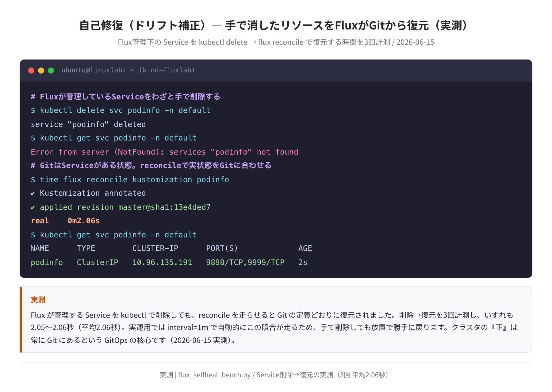
Task: Click the 'CLUSTER-IP' column header
Action: coord(155,248)
